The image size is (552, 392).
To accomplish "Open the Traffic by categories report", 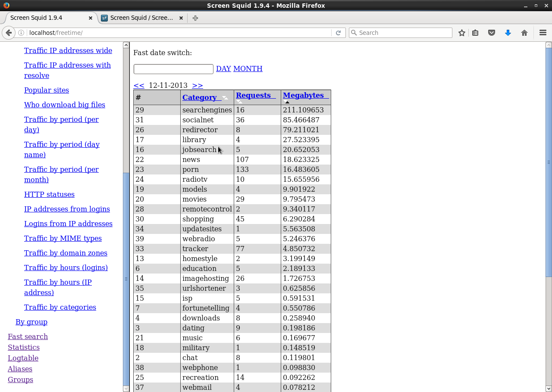I will (60, 307).
